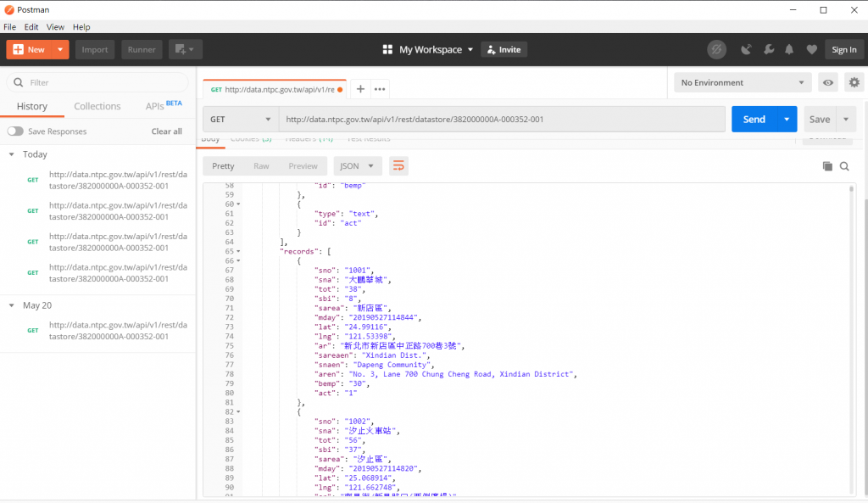Viewport: 868px width, 503px height.
Task: Select the Pretty response view
Action: click(223, 165)
